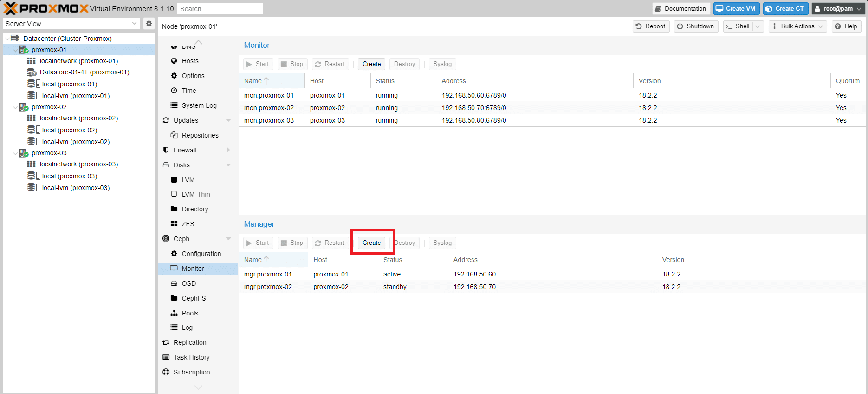Click the scroll-up arrow above the node menu
868x394 pixels.
198,42
